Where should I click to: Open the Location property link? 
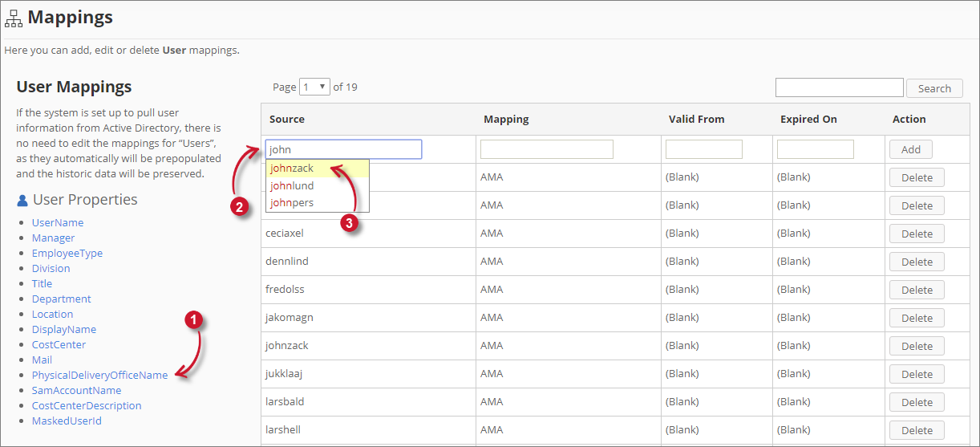(x=52, y=314)
